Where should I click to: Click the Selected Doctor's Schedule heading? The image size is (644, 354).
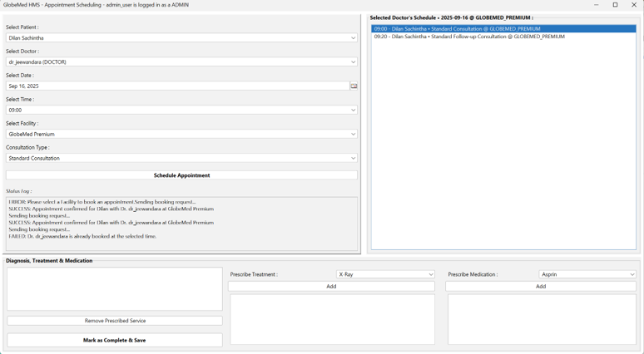click(x=451, y=17)
